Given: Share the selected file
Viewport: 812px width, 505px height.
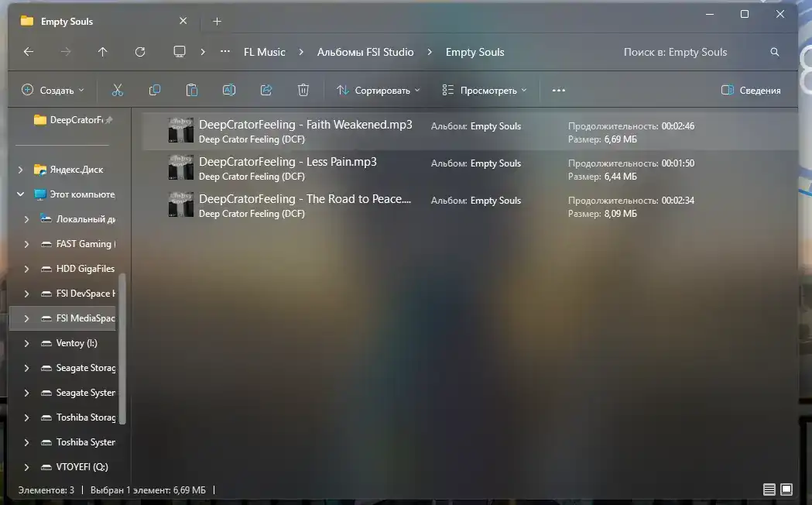Looking at the screenshot, I should (x=266, y=90).
